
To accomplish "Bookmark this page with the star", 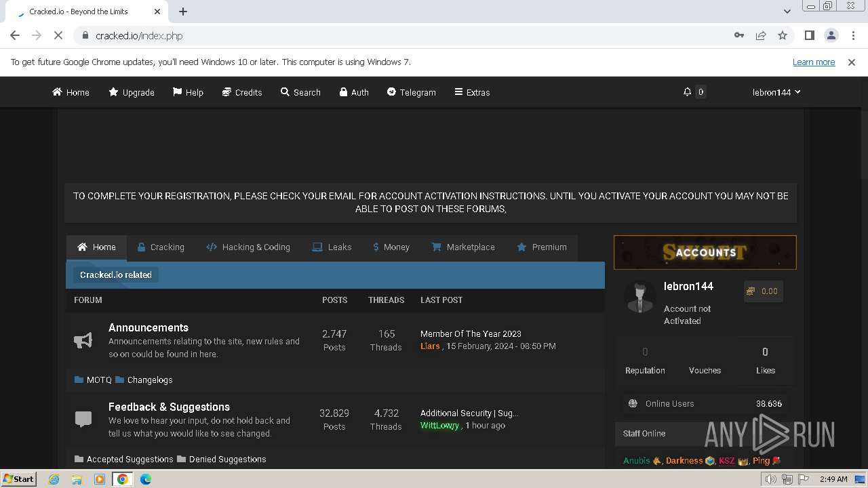I will pos(783,35).
